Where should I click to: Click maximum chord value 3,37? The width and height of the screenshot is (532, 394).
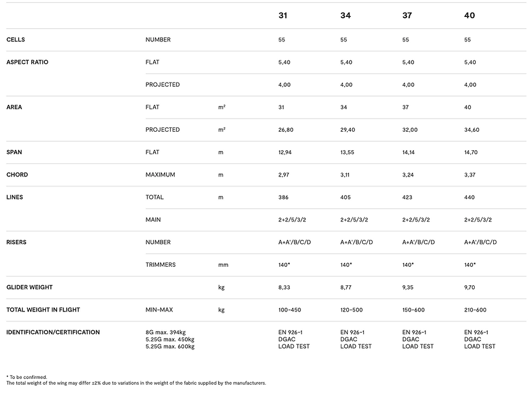coord(470,175)
